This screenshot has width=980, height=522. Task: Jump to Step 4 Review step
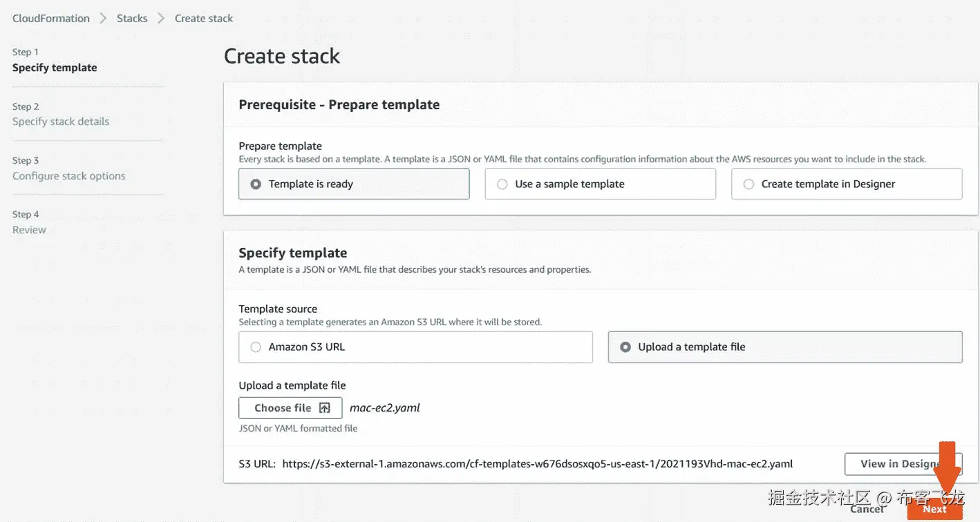[x=29, y=230]
